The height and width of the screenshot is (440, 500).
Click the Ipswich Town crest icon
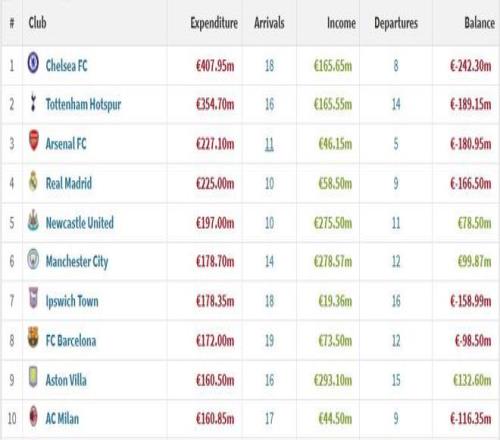[33, 298]
